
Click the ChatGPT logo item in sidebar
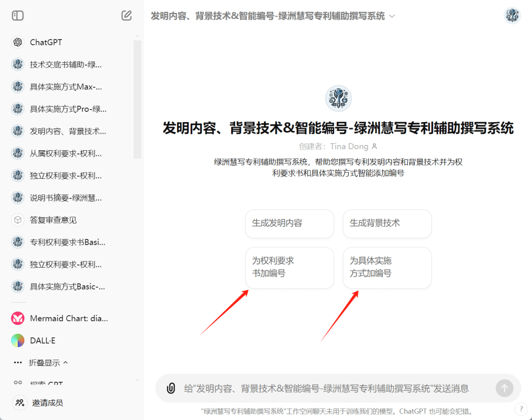point(46,42)
